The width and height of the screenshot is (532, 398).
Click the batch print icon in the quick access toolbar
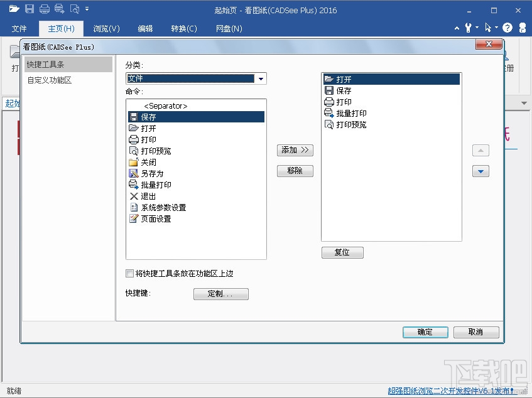coord(60,9)
